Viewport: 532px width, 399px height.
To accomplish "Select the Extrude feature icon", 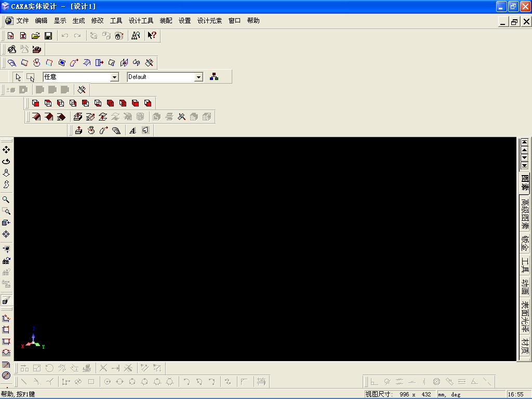I will pos(79,130).
